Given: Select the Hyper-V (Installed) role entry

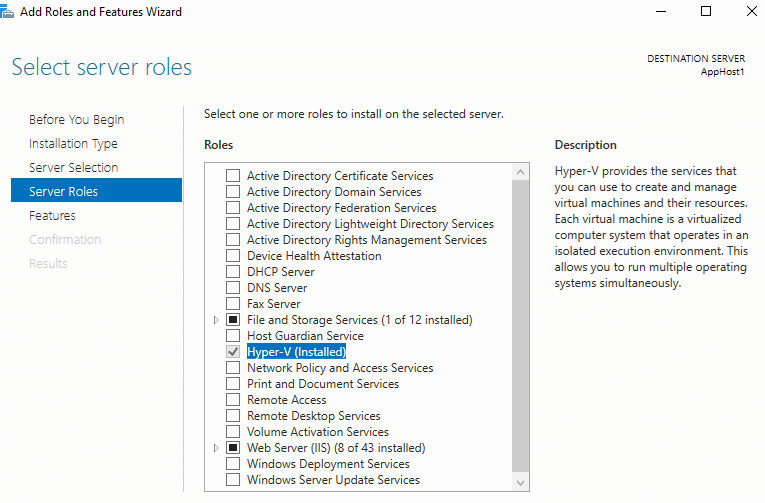Looking at the screenshot, I should click(297, 352).
